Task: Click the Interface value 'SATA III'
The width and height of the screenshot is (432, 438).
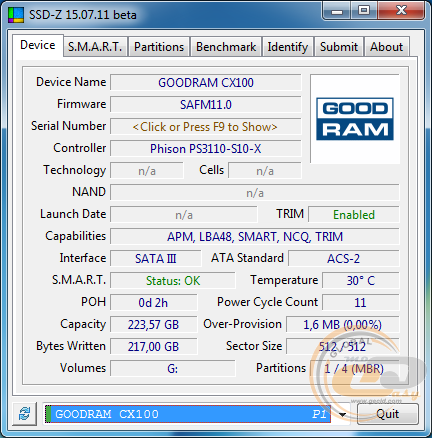Action: pos(156,259)
